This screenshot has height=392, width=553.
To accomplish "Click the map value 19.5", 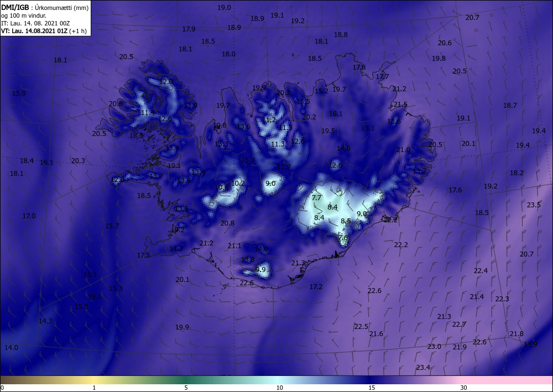I will [x=328, y=131].
